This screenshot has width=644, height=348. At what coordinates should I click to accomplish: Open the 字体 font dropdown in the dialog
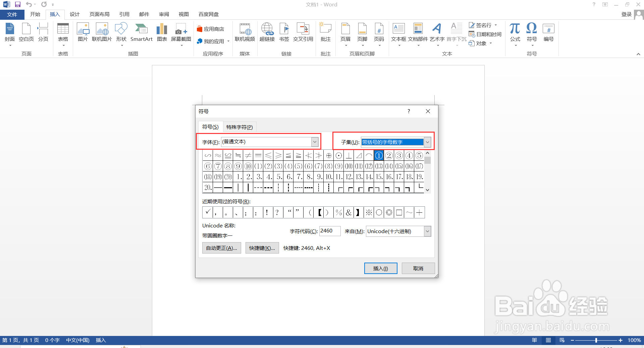(x=314, y=142)
